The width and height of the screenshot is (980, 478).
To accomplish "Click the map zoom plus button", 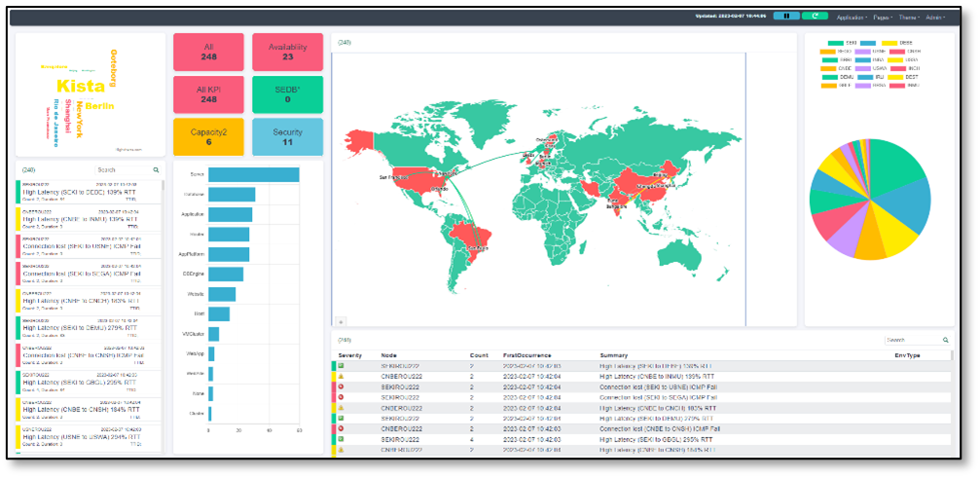I will [341, 320].
